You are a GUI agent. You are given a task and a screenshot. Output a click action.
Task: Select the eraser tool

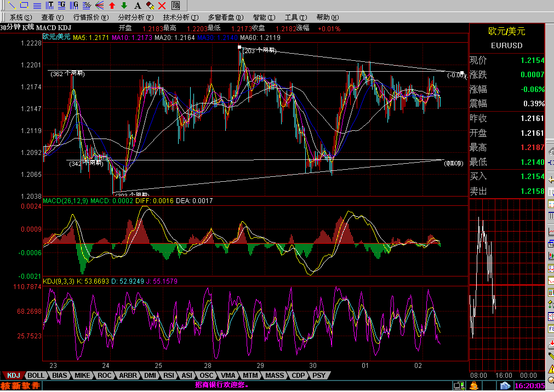(149, 5)
